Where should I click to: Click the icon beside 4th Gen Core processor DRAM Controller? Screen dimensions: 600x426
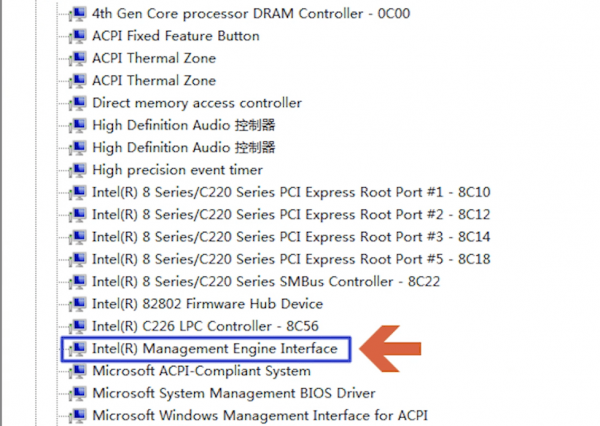point(78,14)
